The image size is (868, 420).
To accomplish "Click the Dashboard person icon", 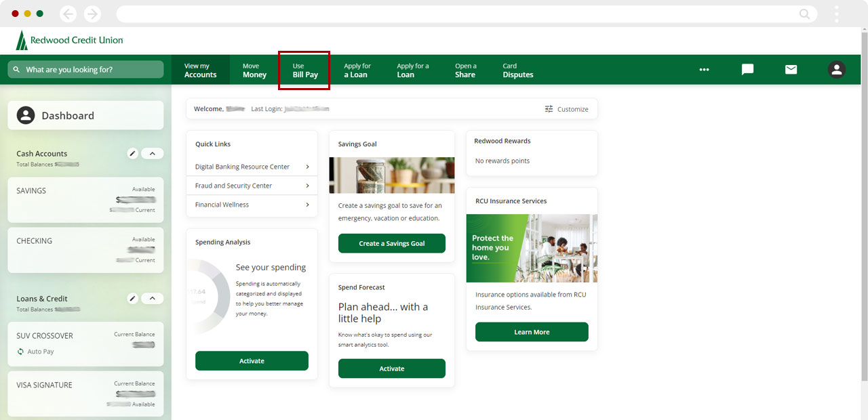I will (26, 115).
